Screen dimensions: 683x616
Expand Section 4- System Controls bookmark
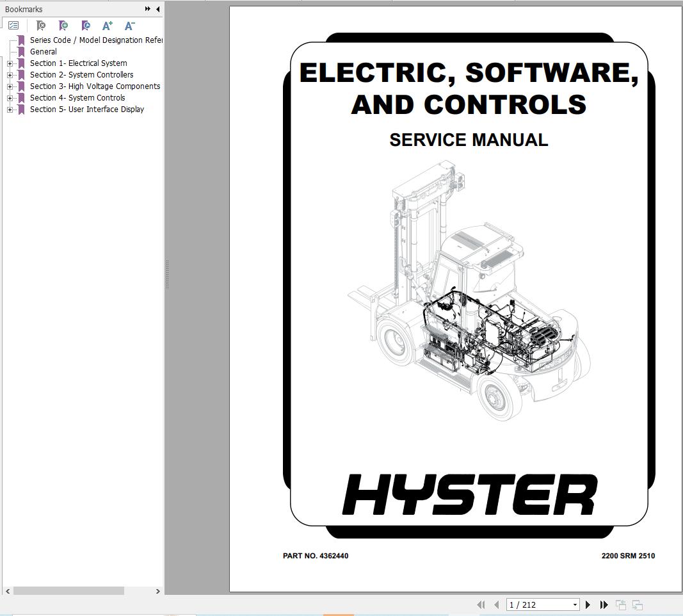click(10, 98)
